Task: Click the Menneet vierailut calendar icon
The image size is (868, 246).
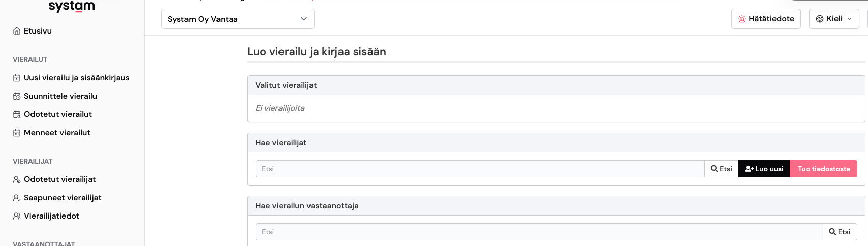Action: click(17, 133)
